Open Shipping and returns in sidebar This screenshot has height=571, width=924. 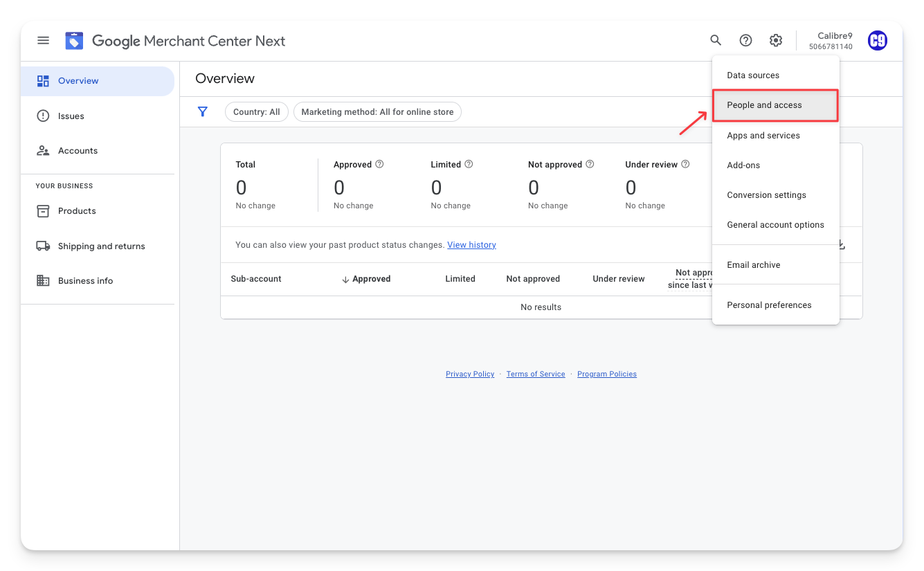point(101,246)
